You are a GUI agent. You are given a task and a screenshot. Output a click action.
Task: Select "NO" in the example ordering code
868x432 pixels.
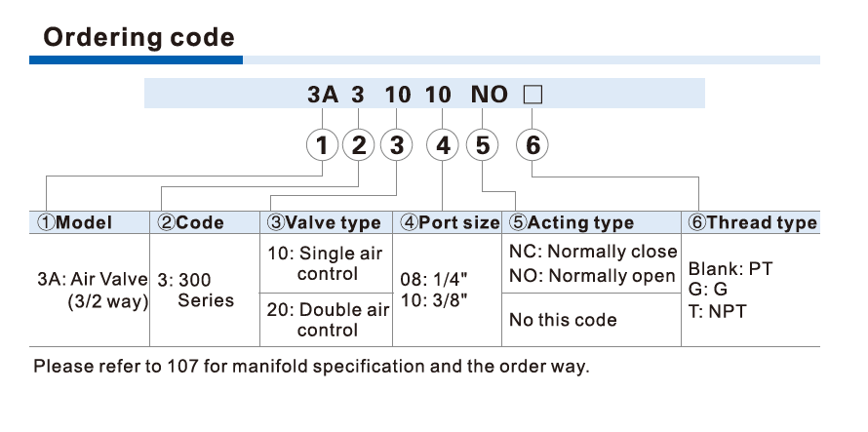490,95
